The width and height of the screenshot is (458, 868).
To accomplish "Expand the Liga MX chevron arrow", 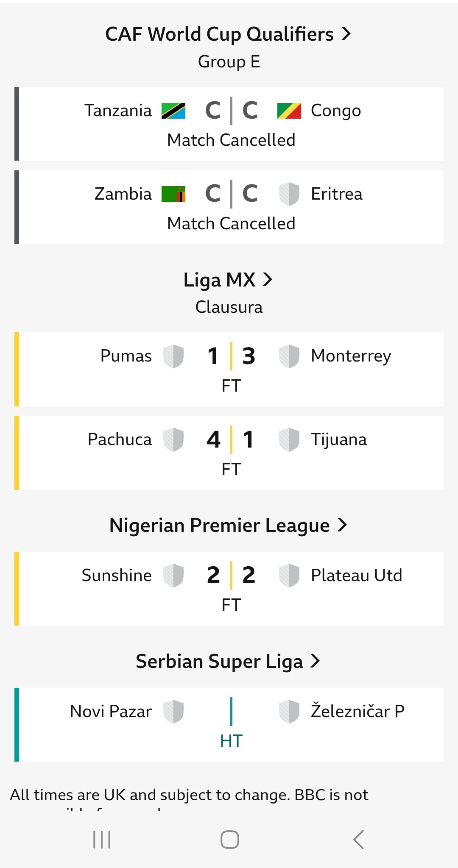I will [x=268, y=280].
